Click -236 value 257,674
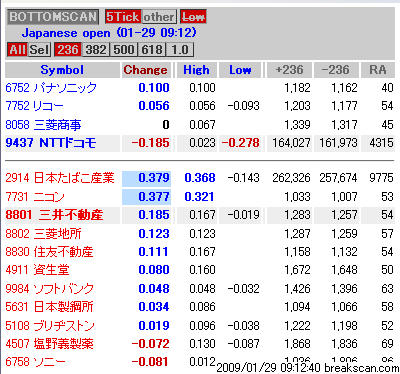This screenshot has width=400, height=374. [x=338, y=178]
